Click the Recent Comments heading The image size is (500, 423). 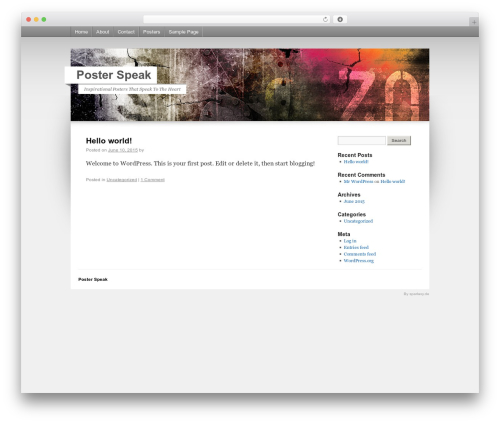coord(361,175)
